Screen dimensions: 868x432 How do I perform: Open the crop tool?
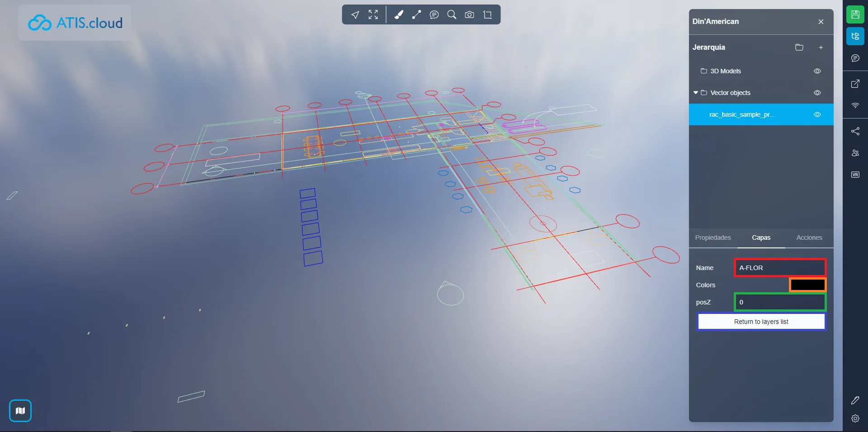pos(487,14)
